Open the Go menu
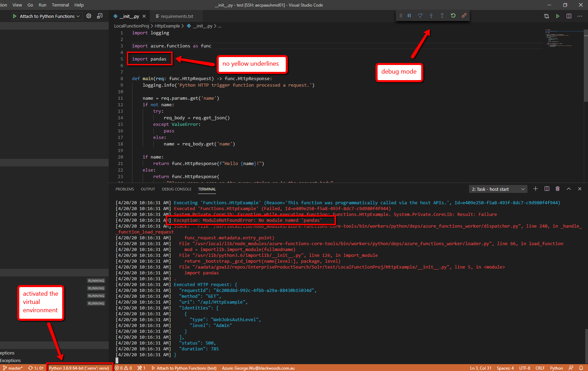The width and height of the screenshot is (588, 371). point(30,5)
